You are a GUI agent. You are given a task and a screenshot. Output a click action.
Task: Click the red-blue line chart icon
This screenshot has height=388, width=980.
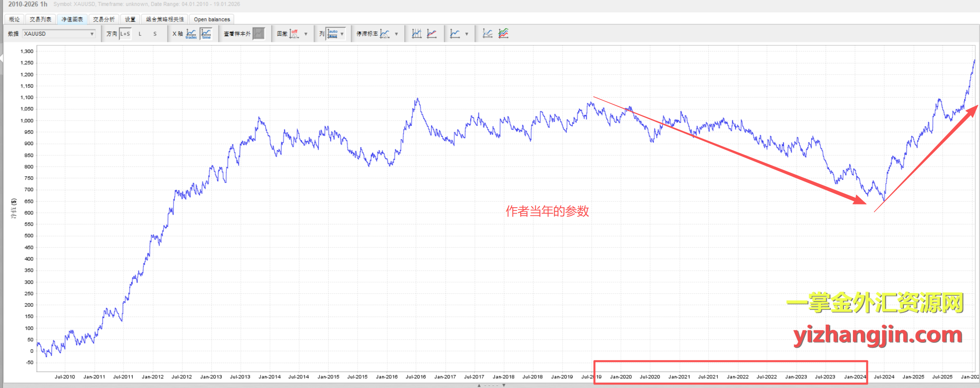click(x=432, y=34)
